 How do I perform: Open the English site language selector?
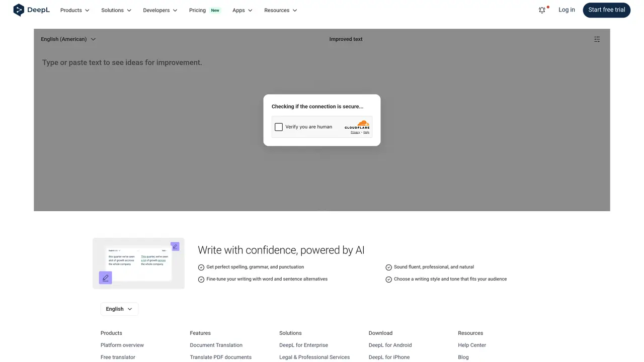pyautogui.click(x=119, y=309)
